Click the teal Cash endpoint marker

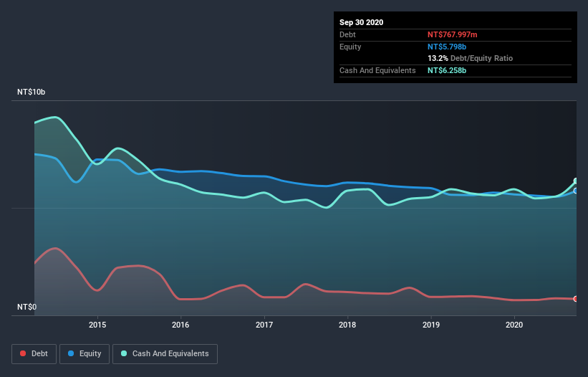coord(576,181)
